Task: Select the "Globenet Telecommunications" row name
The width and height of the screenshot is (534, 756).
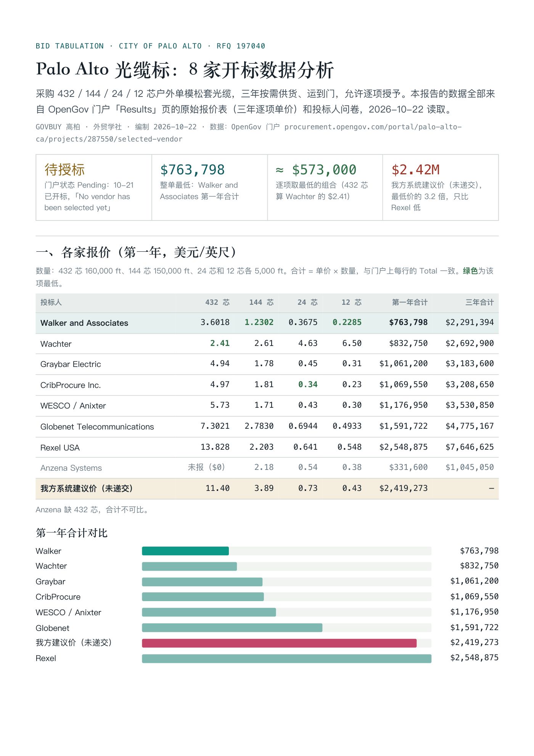Action: 97,427
